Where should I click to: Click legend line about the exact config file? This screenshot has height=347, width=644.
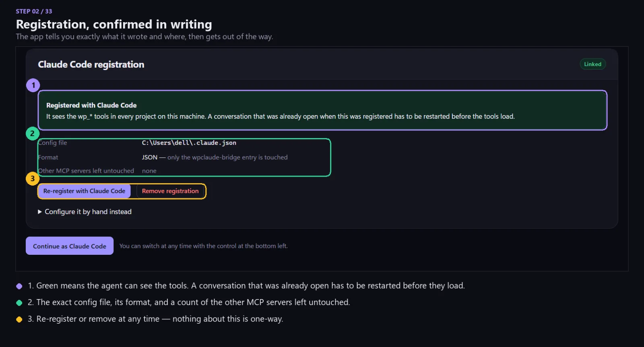click(x=189, y=302)
